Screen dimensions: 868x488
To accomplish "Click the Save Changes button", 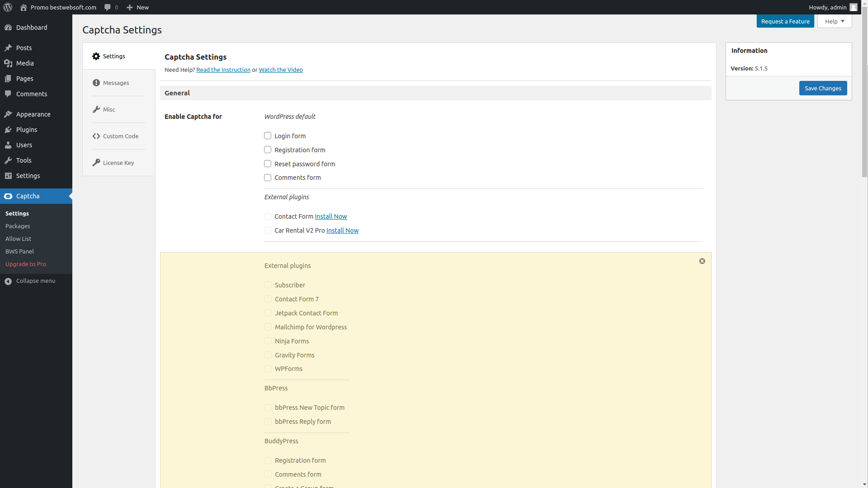I will tap(823, 88).
